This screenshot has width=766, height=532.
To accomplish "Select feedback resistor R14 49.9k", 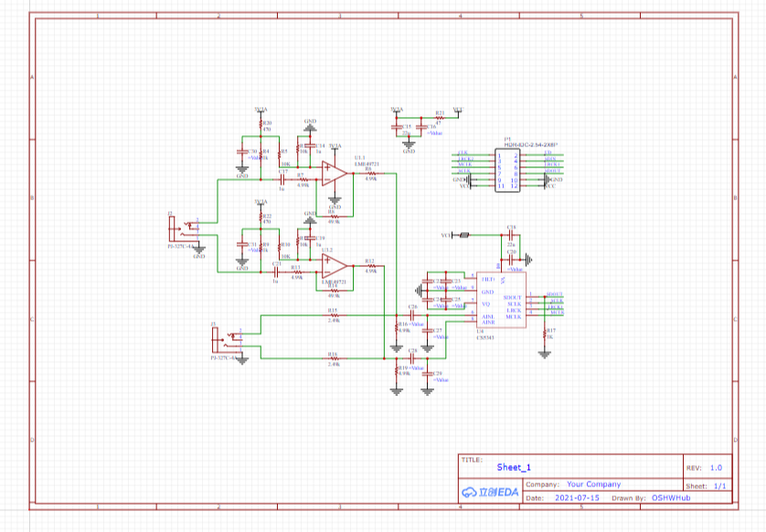I will click(x=335, y=291).
